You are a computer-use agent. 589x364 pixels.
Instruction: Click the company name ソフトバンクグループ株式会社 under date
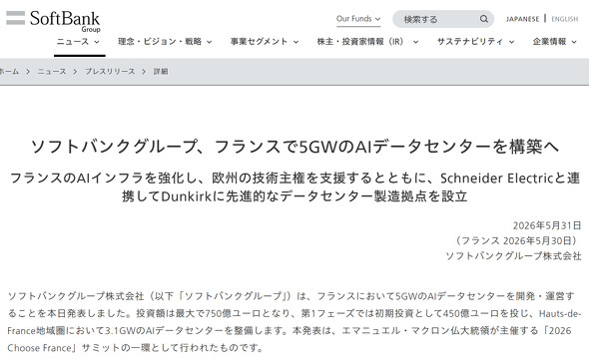513,256
